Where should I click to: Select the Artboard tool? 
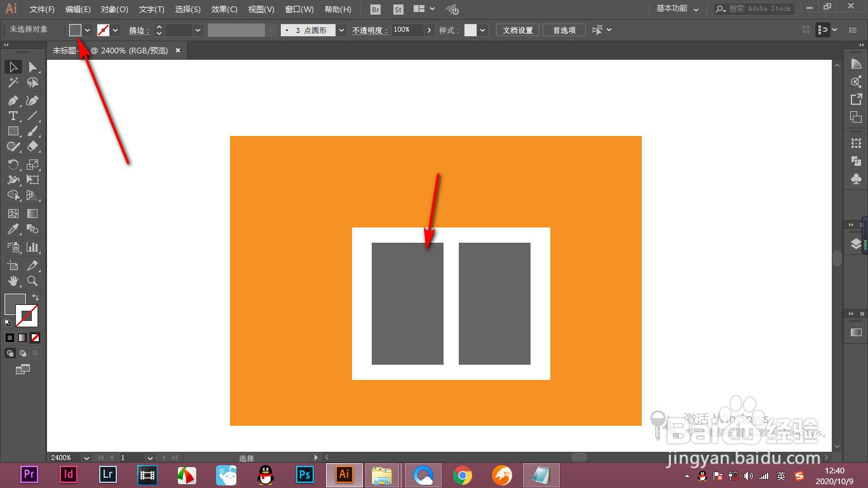[13, 266]
